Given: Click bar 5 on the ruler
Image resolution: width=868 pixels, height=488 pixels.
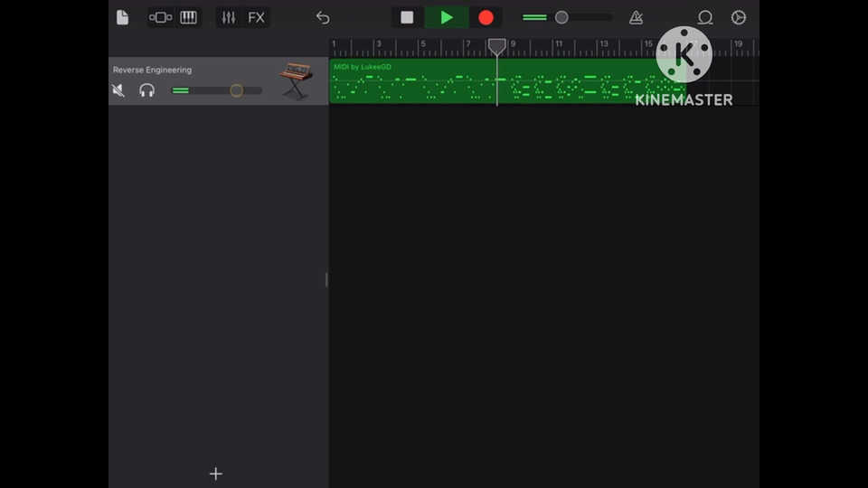Looking at the screenshot, I should pyautogui.click(x=423, y=43).
